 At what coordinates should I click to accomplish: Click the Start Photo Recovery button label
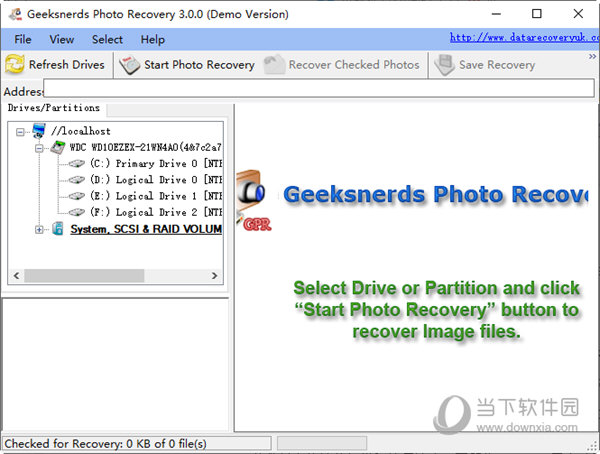[199, 65]
